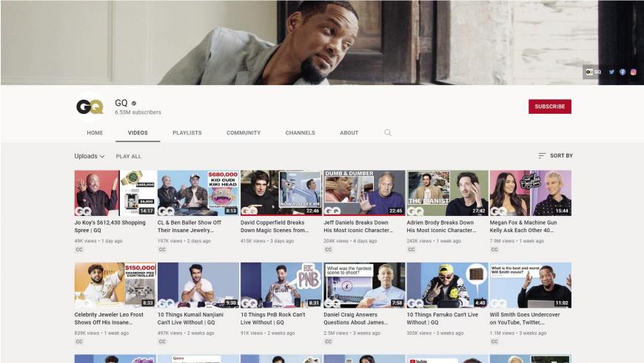This screenshot has width=644, height=363.
Task: Click CC badge under Kumail Nanjiani video
Action: (162, 342)
